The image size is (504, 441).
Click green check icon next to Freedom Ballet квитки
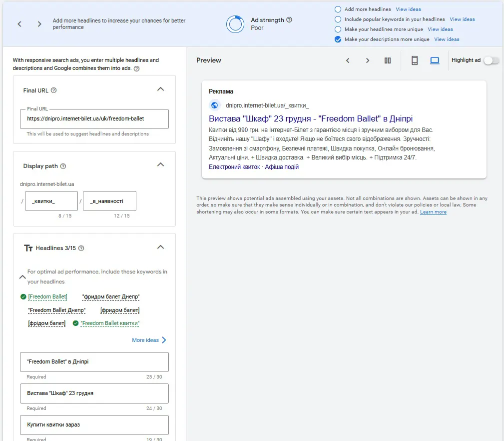(75, 323)
